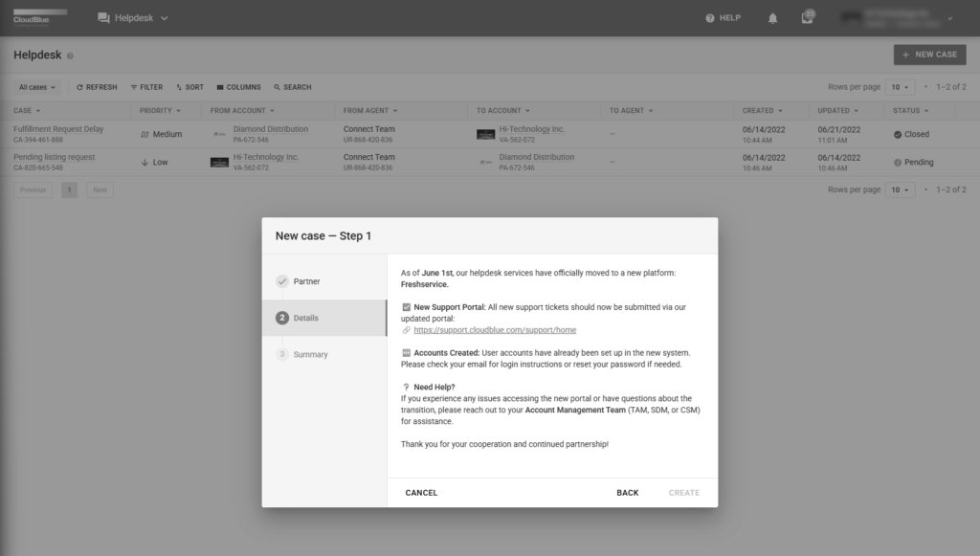Refresh the cases list
The image size is (980, 556).
coord(97,87)
